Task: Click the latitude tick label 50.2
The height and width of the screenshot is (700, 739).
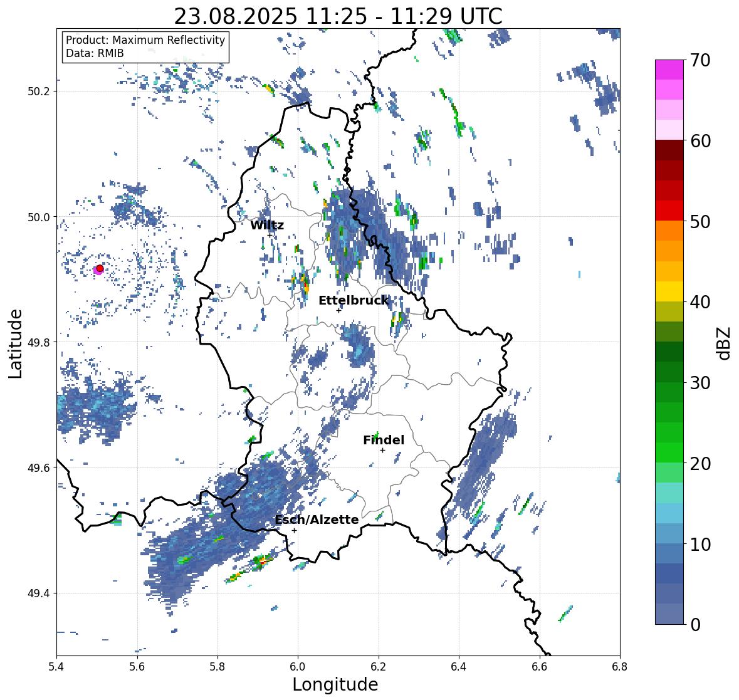Action: 39,91
